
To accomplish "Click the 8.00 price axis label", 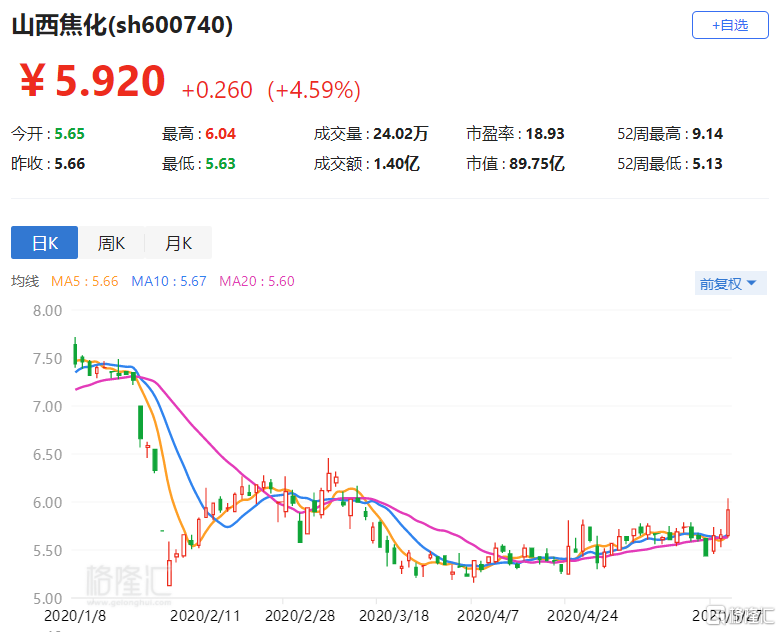I will (x=47, y=311).
